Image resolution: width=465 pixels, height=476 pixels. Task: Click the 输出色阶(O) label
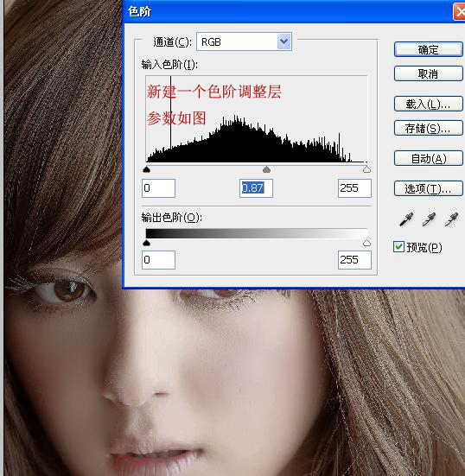(x=172, y=218)
